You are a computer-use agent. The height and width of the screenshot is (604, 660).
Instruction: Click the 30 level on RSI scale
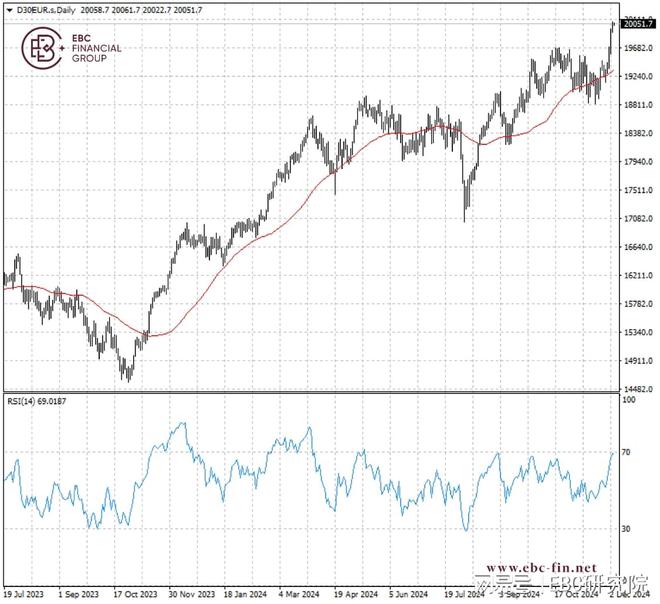627,528
